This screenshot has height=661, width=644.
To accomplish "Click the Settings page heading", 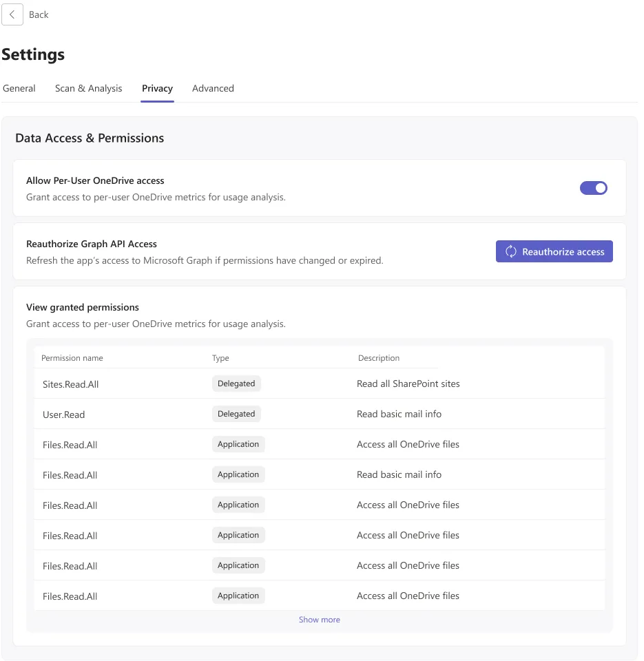I will pyautogui.click(x=33, y=54).
